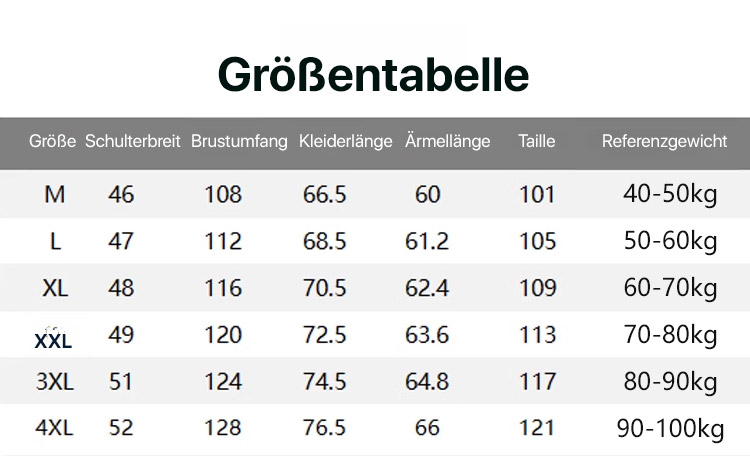Select the Ärmellänge column header

tap(447, 141)
